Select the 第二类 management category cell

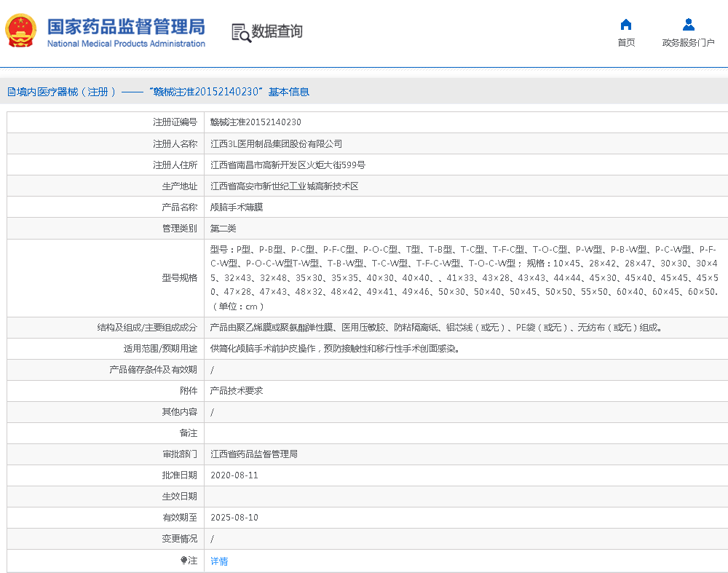[x=223, y=228]
